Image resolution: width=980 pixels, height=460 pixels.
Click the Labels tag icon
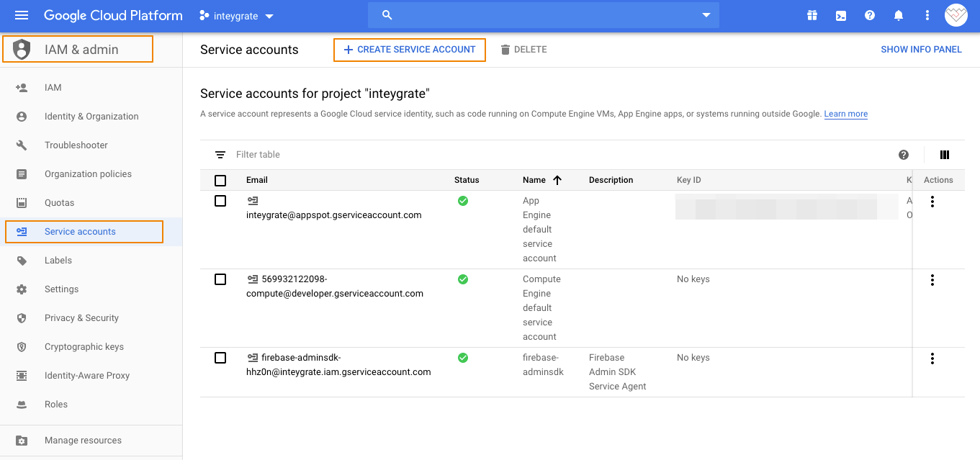(22, 260)
